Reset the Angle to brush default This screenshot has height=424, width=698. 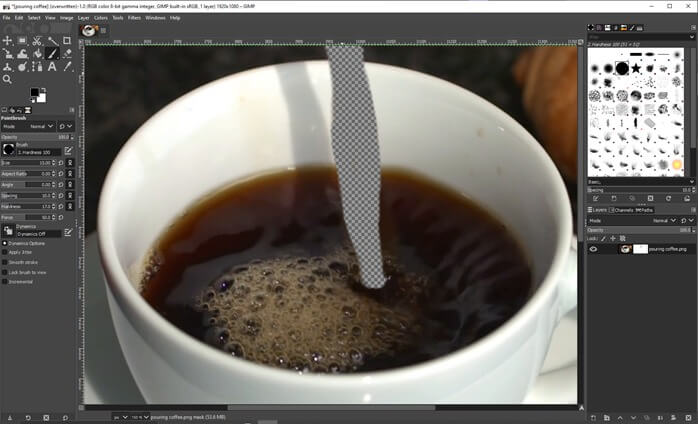click(x=61, y=184)
